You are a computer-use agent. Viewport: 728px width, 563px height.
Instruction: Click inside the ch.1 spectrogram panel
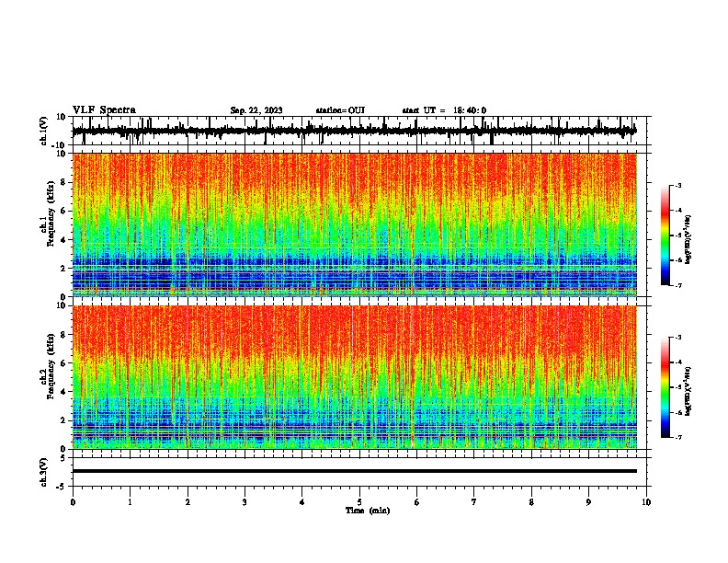tap(355, 224)
